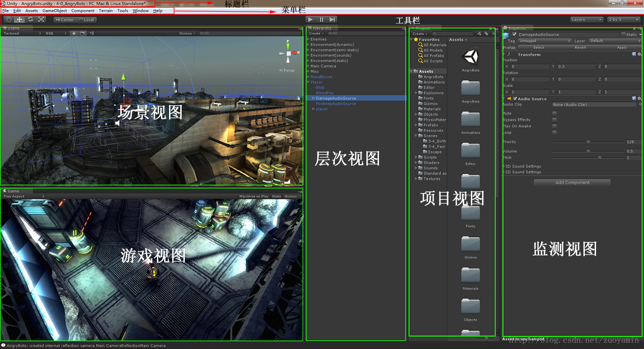
Task: Show the Game view Stats
Action: [x=277, y=196]
